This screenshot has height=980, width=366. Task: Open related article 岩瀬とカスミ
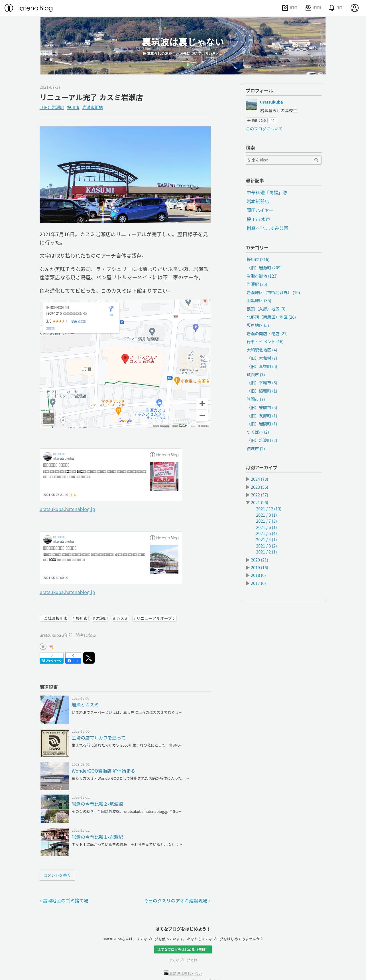(85, 705)
